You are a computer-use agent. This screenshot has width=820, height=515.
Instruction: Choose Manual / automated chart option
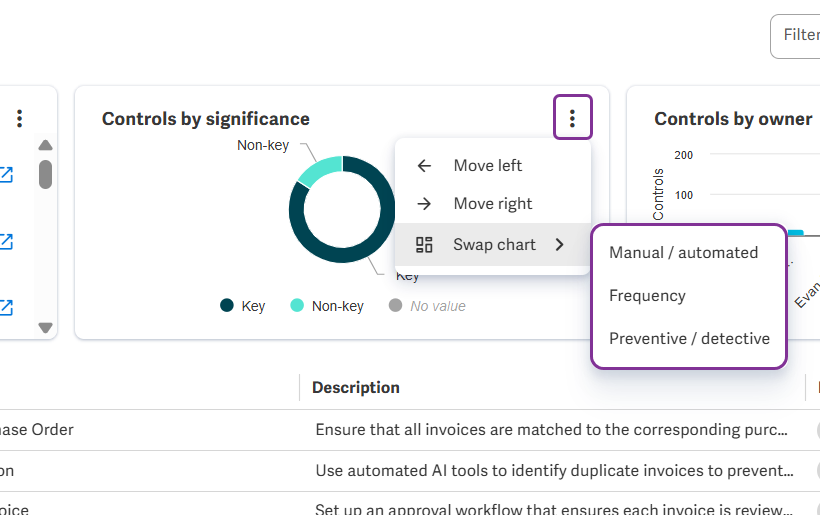pos(684,253)
